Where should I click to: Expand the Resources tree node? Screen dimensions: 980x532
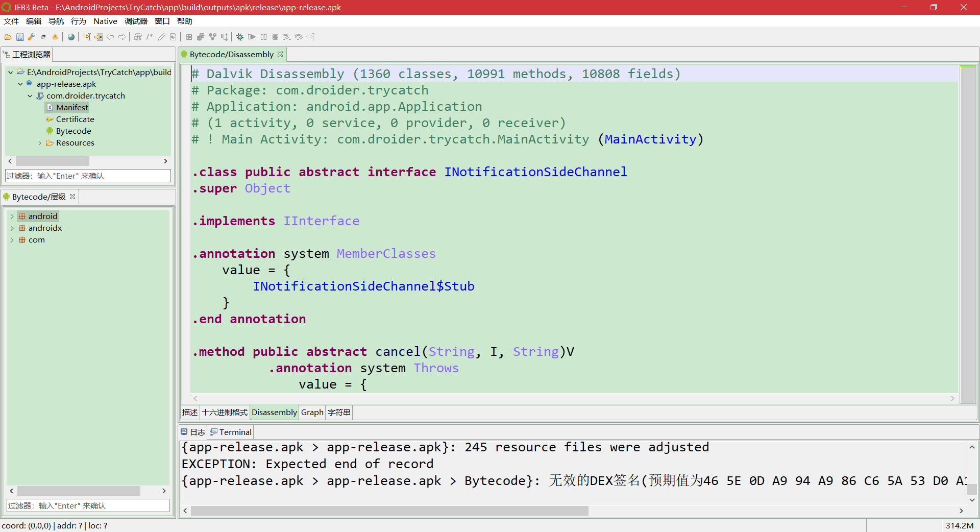(40, 143)
